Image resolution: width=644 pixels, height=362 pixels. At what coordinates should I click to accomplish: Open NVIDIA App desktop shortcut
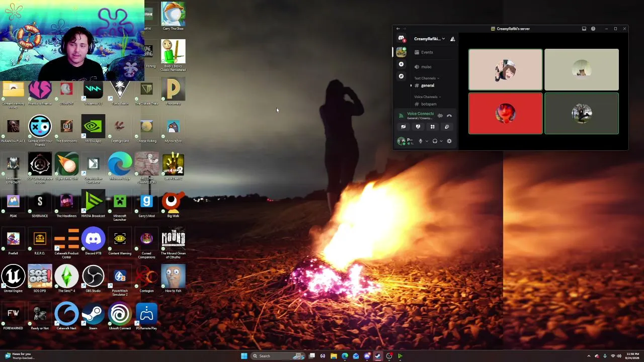[x=93, y=129]
